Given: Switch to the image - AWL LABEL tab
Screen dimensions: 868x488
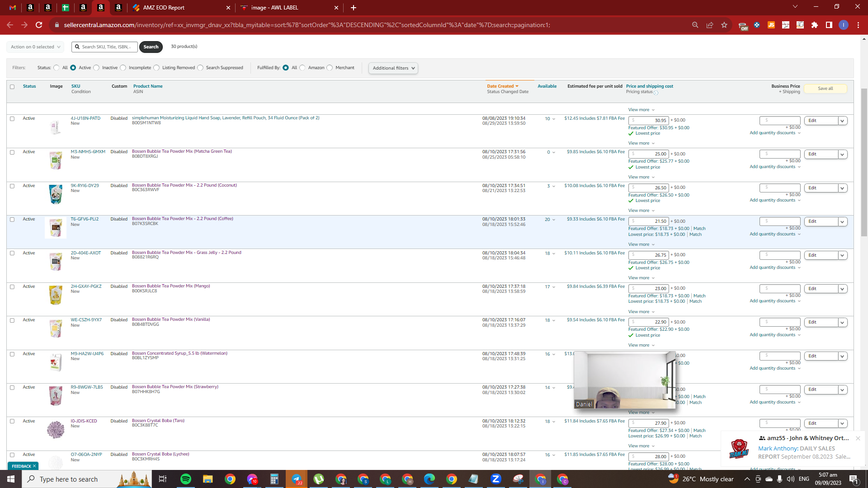Looking at the screenshot, I should tap(290, 8).
